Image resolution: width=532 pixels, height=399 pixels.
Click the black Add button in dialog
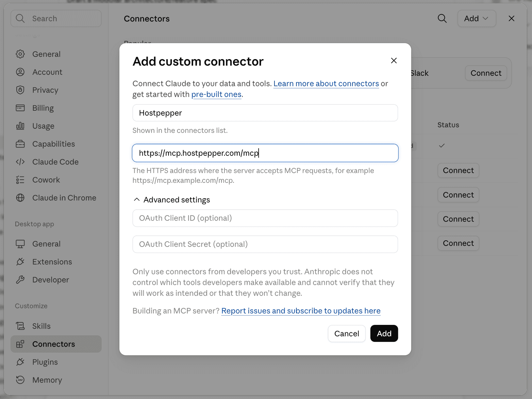coord(384,333)
